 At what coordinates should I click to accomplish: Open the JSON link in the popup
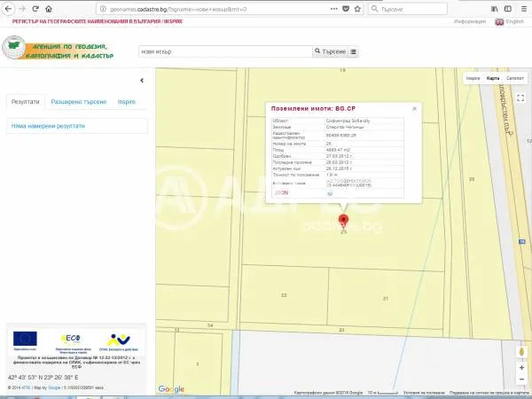pos(280,192)
